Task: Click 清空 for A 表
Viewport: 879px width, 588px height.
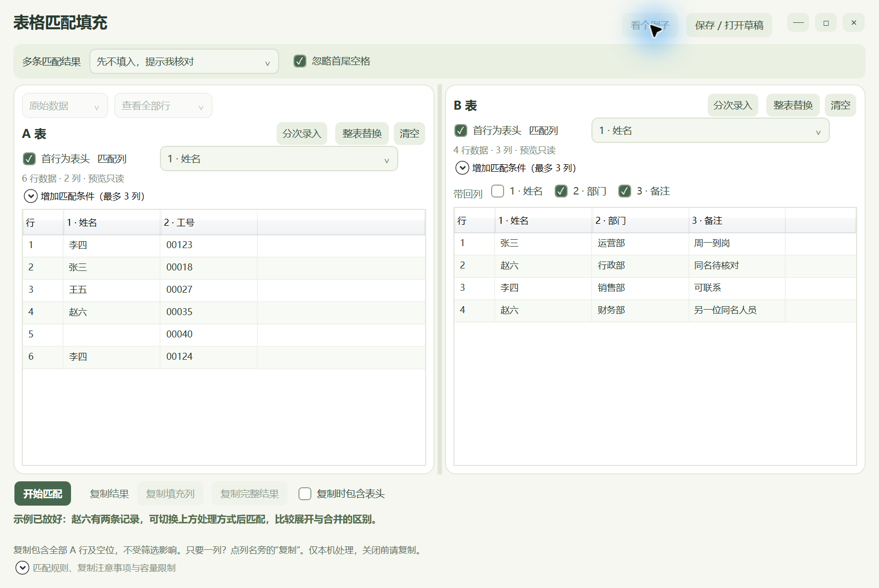Action: 409,133
